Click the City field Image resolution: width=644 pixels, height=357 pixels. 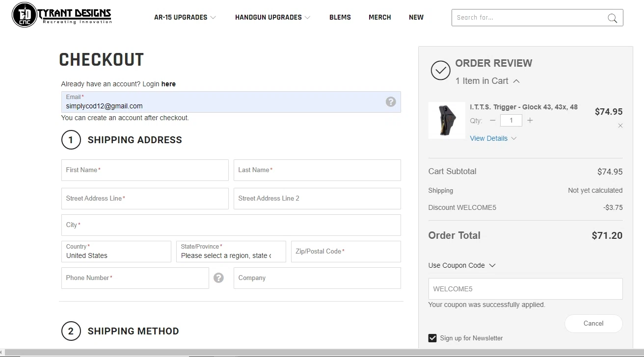click(x=231, y=225)
